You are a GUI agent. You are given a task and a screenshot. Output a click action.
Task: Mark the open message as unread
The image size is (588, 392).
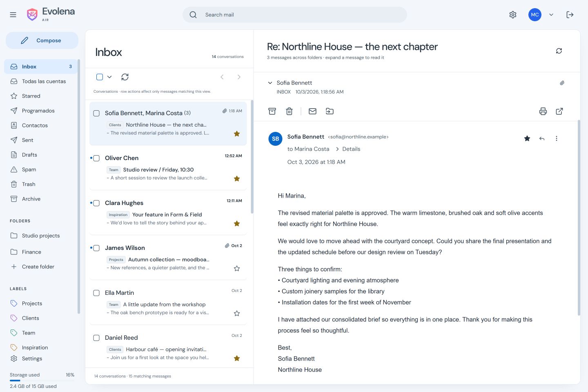tap(312, 111)
